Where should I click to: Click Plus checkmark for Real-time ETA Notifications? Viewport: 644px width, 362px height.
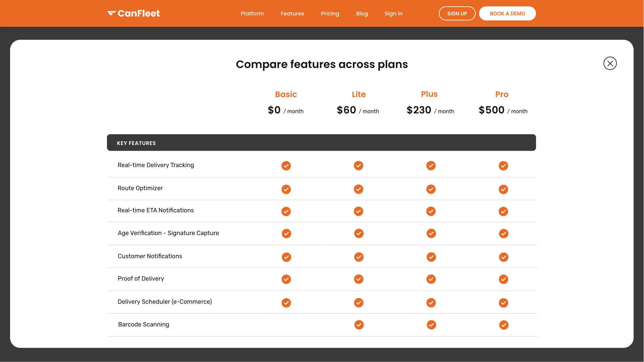point(431,211)
